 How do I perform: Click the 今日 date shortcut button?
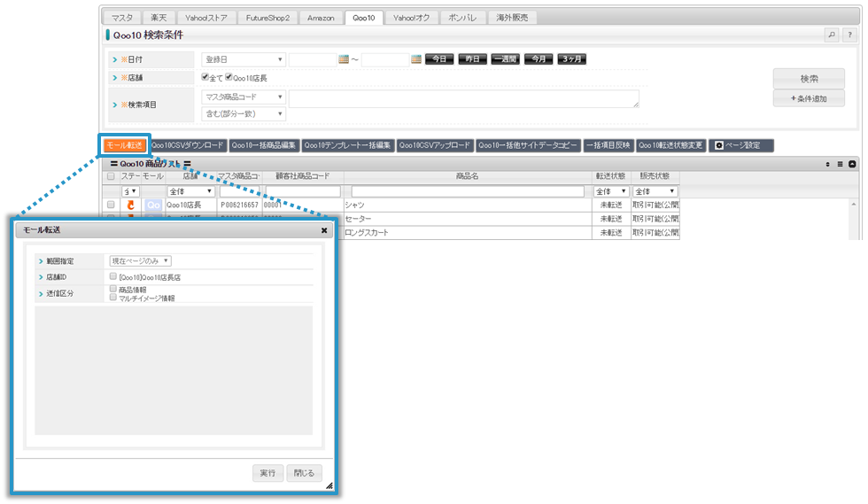pos(439,58)
